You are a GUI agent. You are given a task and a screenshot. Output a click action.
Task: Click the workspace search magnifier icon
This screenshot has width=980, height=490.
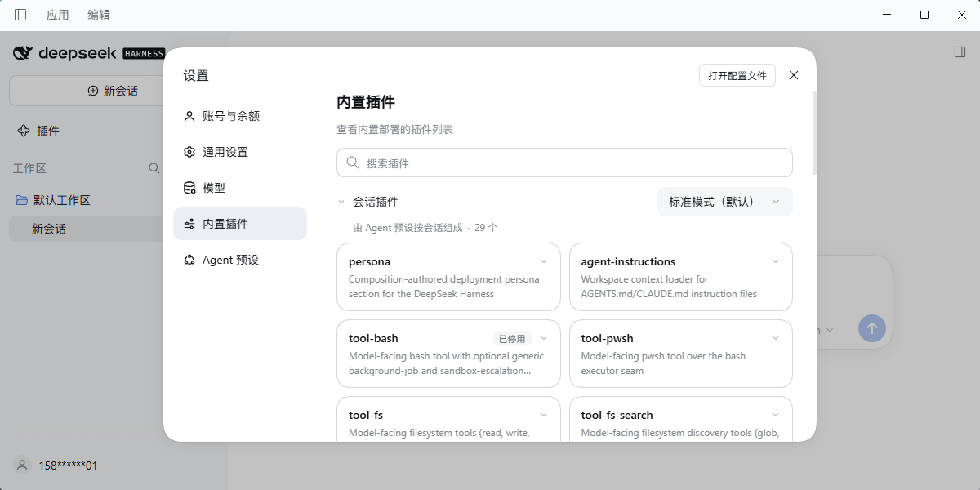[x=154, y=168]
